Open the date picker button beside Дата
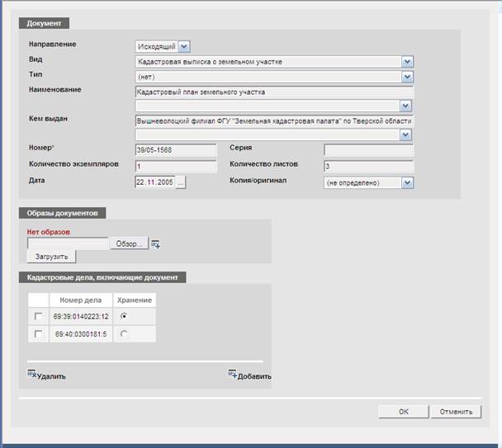The width and height of the screenshot is (502, 448). 181,182
